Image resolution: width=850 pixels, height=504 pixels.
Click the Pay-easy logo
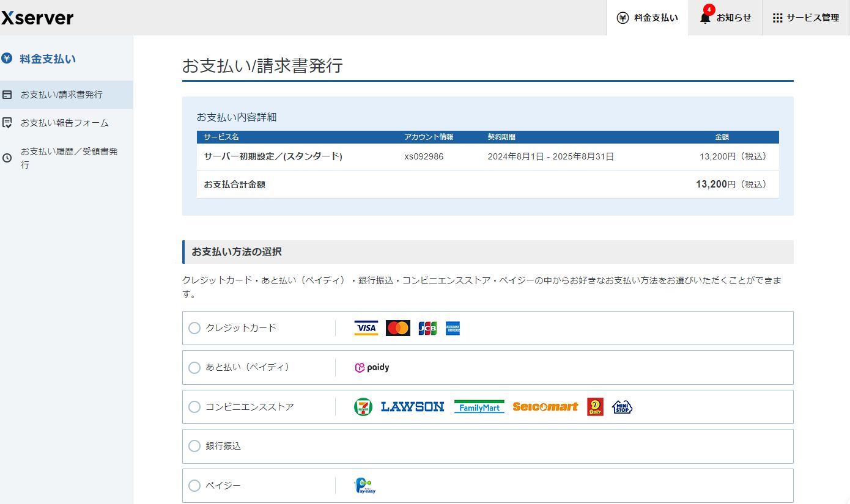[x=364, y=486]
